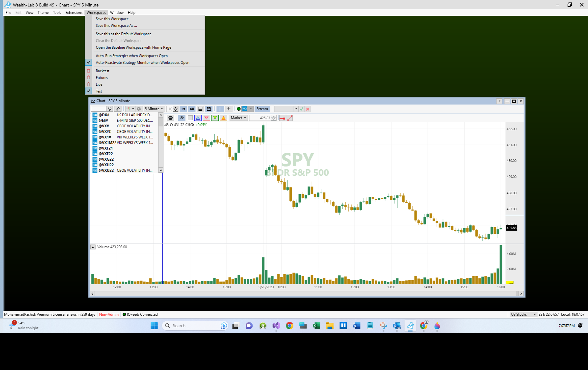588x370 pixels.
Task: Select the checked Test workspace entry
Action: pyautogui.click(x=145, y=91)
